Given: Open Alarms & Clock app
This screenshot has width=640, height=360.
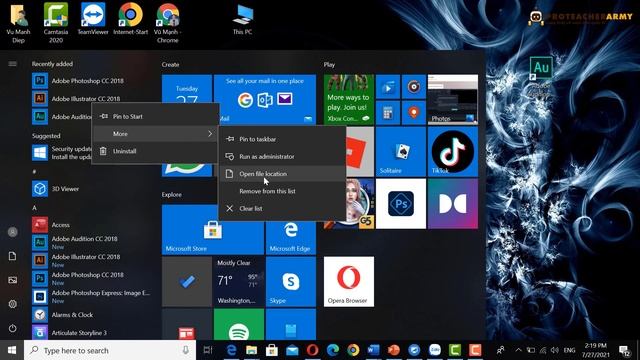Looking at the screenshot, I should 62,315.
